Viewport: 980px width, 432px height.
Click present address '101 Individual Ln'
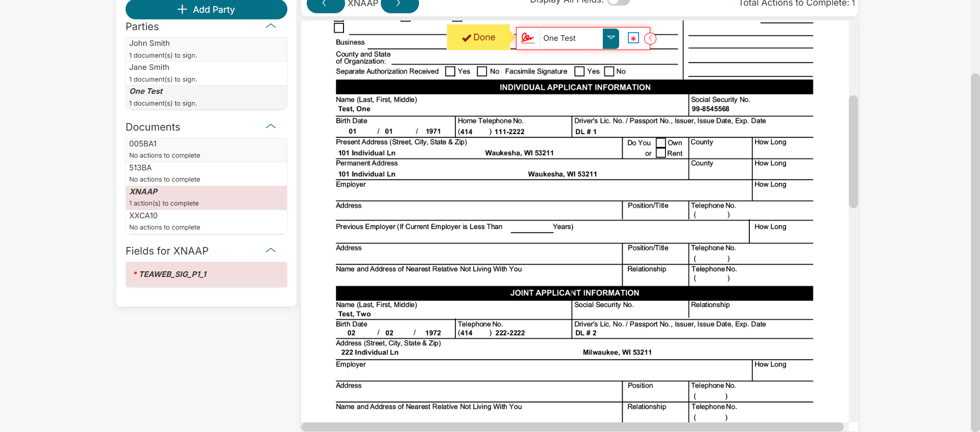[x=366, y=153]
